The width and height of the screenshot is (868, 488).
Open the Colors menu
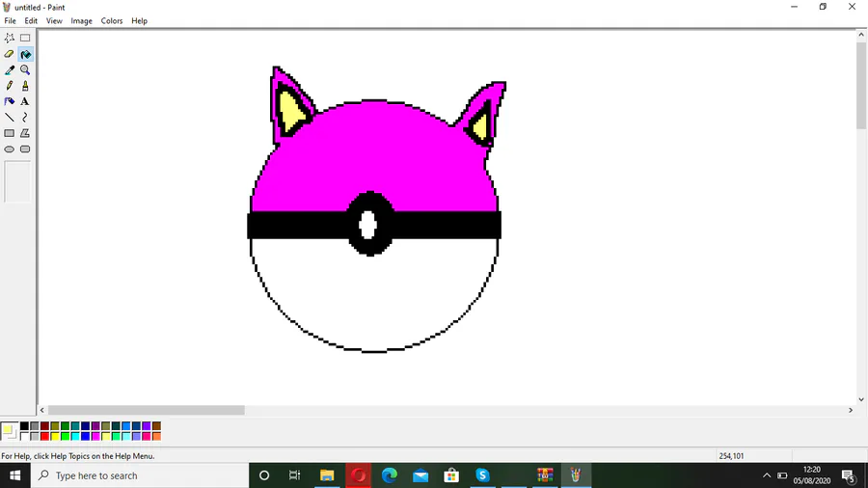112,21
